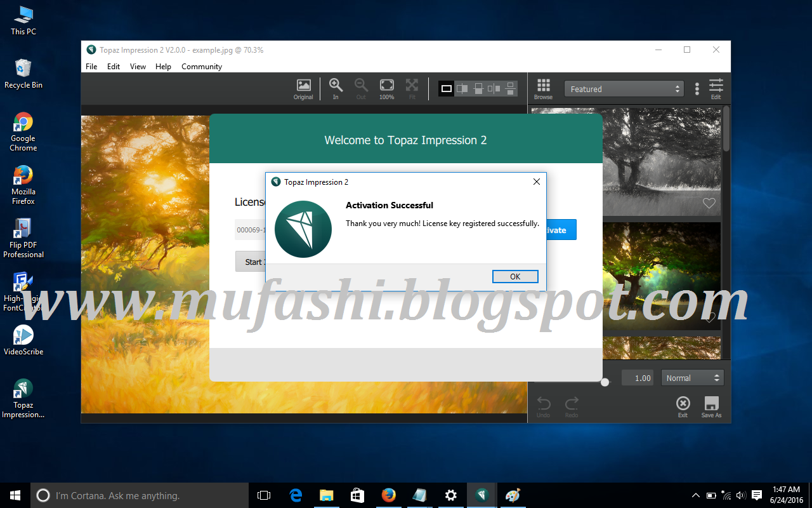Viewport: 812px width, 508px height.
Task: Open the Edit adjustments panel
Action: pyautogui.click(x=716, y=89)
